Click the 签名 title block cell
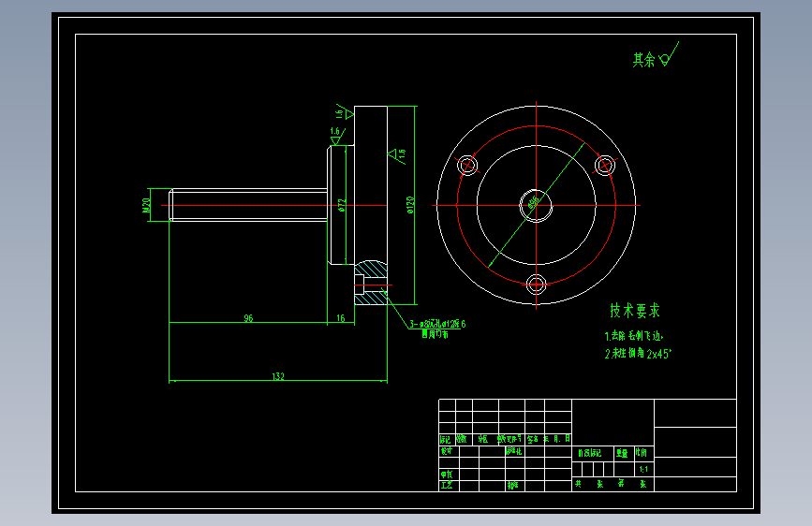This screenshot has width=812, height=526. pos(532,439)
